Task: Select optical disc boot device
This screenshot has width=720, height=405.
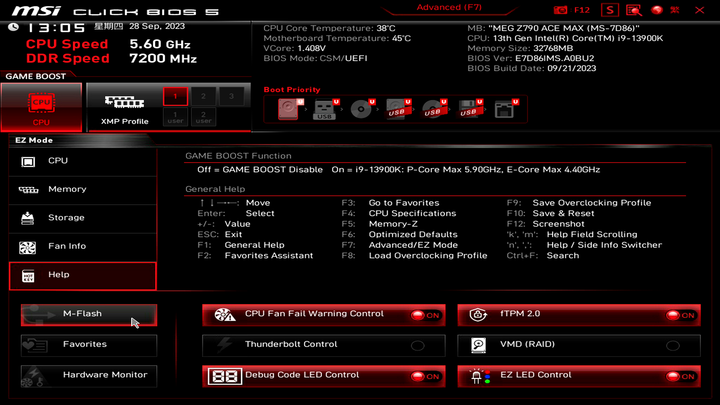Action: (362, 109)
